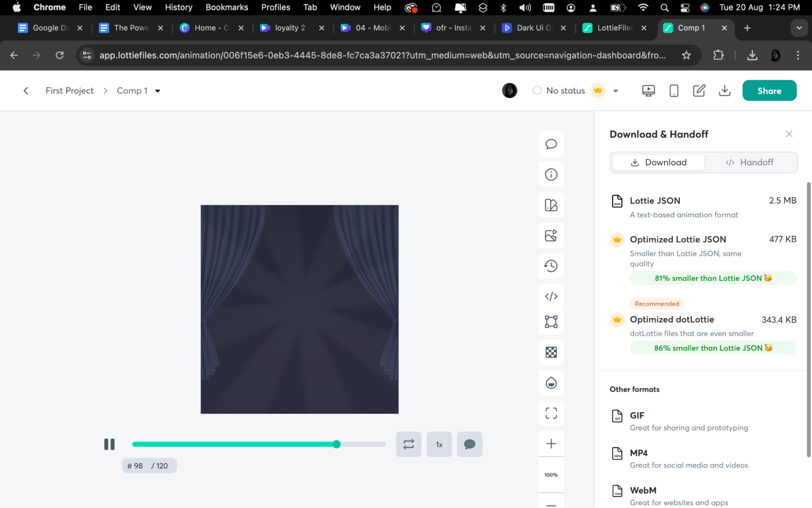Click the Wi-Fi status icon
Screen dimensions: 812x508
tap(643, 7)
